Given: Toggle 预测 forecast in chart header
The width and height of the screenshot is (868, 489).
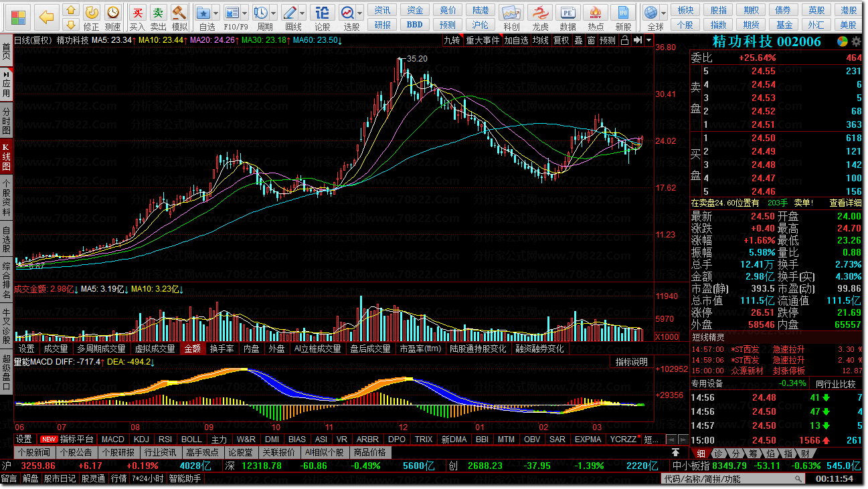Looking at the screenshot, I should click(x=608, y=40).
